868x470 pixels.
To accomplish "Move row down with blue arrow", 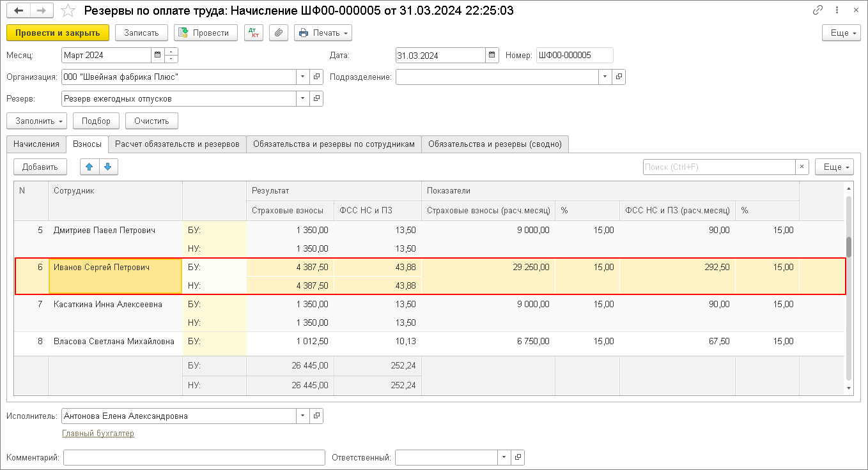I will pos(107,167).
